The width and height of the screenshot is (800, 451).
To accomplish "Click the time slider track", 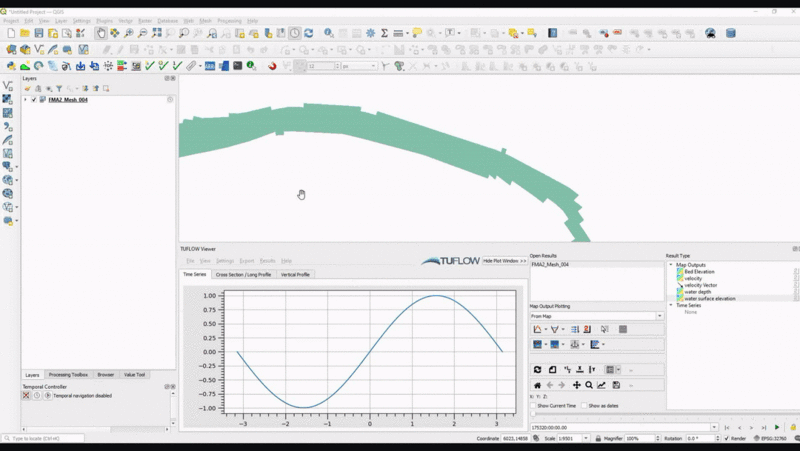I will click(x=660, y=415).
